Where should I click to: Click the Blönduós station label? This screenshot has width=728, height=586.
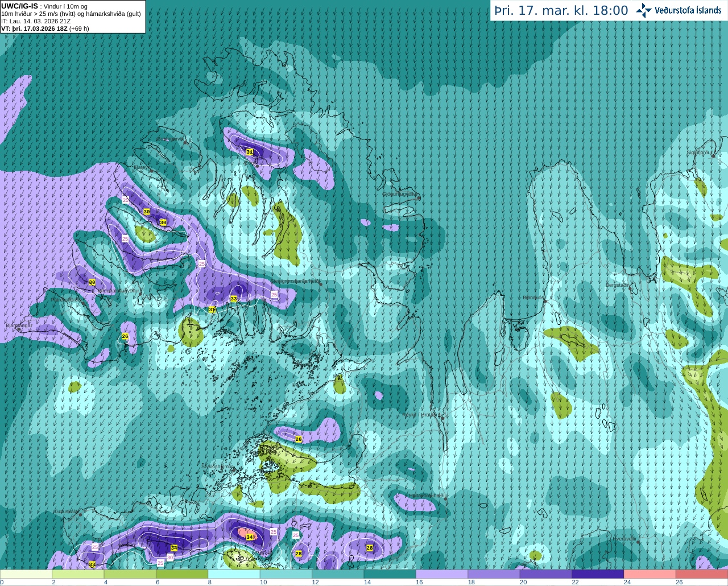533,297
